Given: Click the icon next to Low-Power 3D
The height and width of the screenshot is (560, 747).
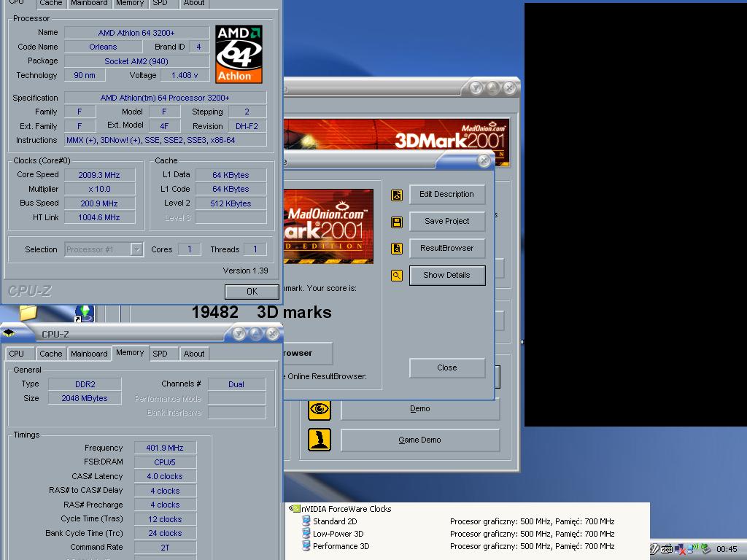Looking at the screenshot, I should click(x=306, y=533).
